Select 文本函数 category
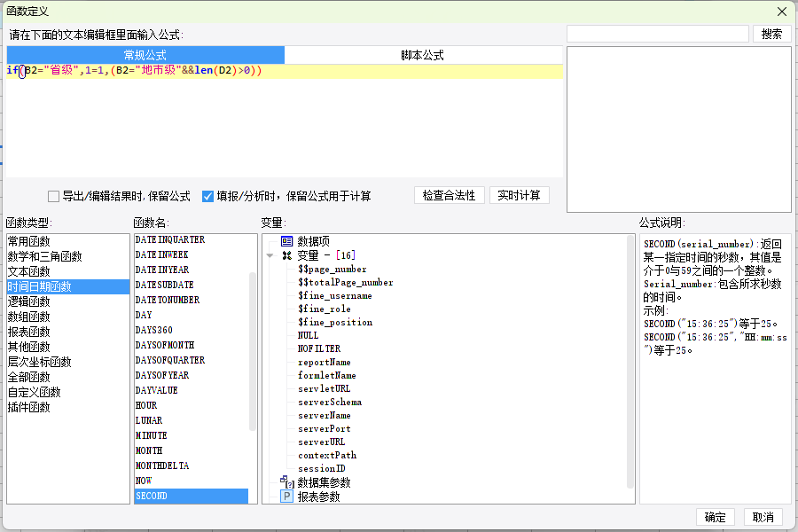 pyautogui.click(x=67, y=271)
